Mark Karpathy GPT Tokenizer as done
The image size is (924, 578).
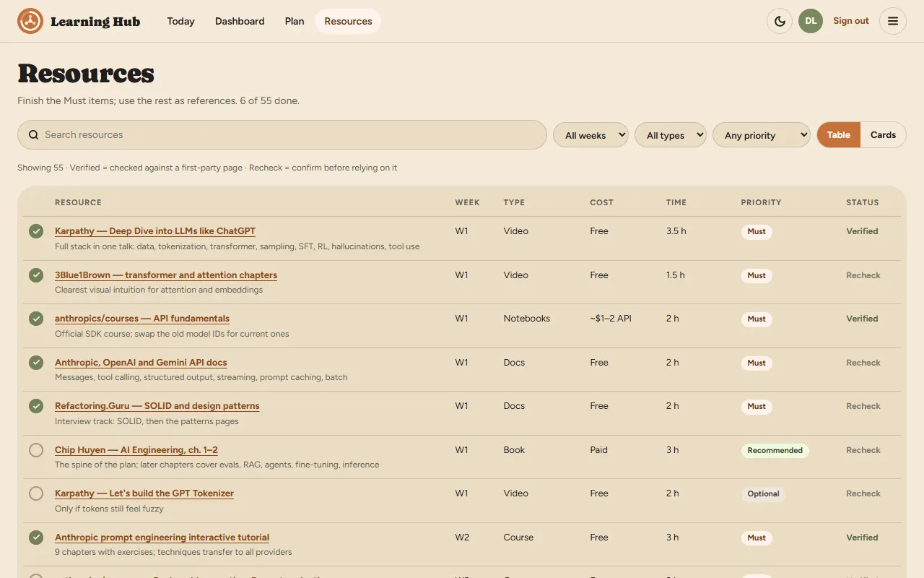(x=36, y=493)
